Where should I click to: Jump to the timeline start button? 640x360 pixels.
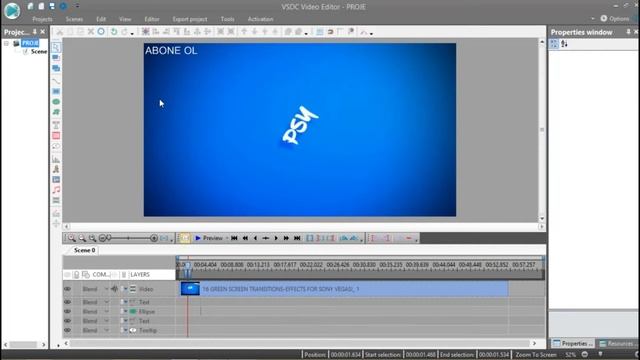coord(234,238)
